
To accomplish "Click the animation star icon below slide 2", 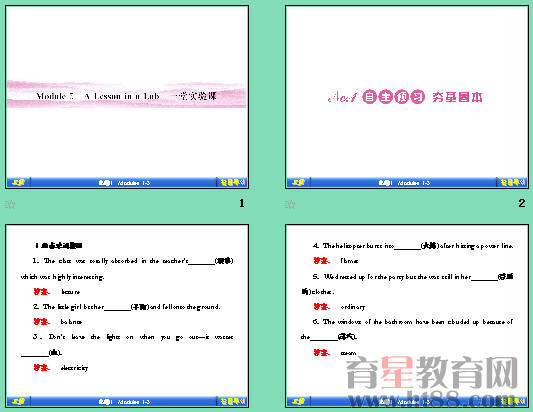I will click(x=290, y=204).
